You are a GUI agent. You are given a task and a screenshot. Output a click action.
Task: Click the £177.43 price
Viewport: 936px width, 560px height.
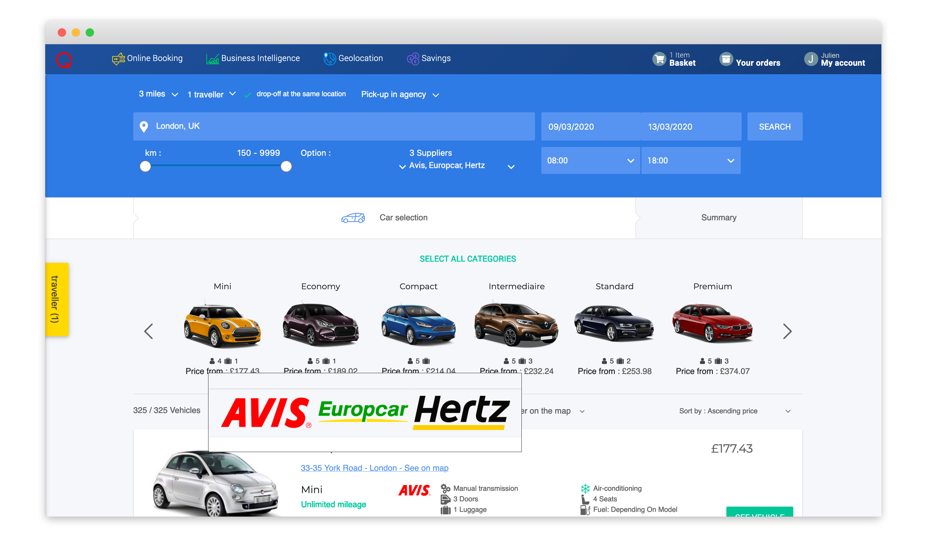click(731, 449)
